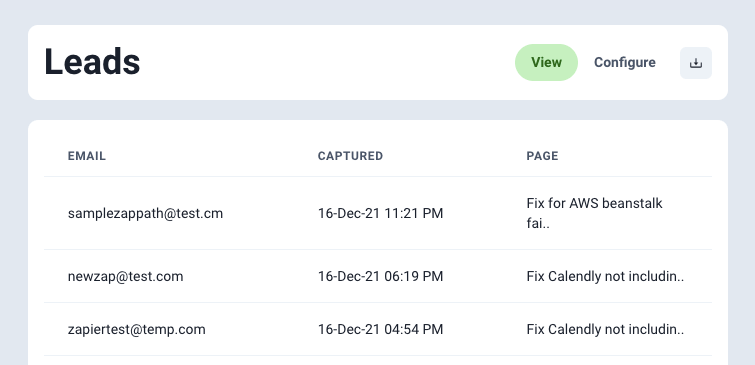This screenshot has width=755, height=365.
Task: Switch to the View tab
Action: (547, 63)
